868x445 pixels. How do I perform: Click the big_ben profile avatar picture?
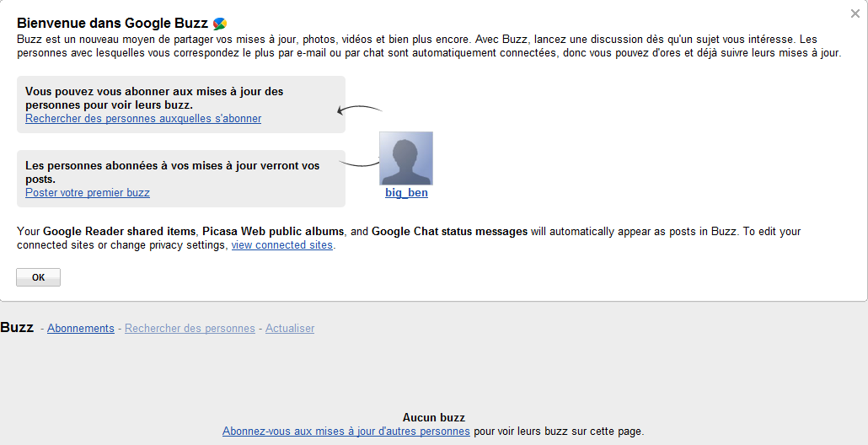[405, 158]
